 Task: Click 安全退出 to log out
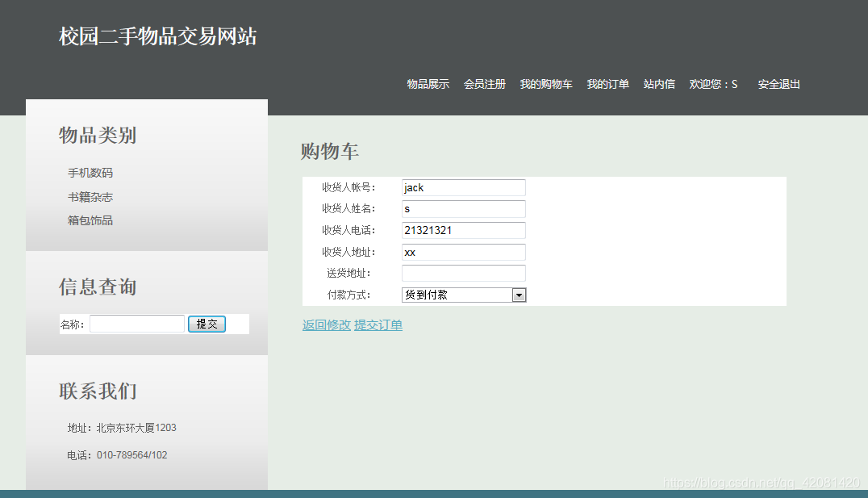click(x=779, y=84)
